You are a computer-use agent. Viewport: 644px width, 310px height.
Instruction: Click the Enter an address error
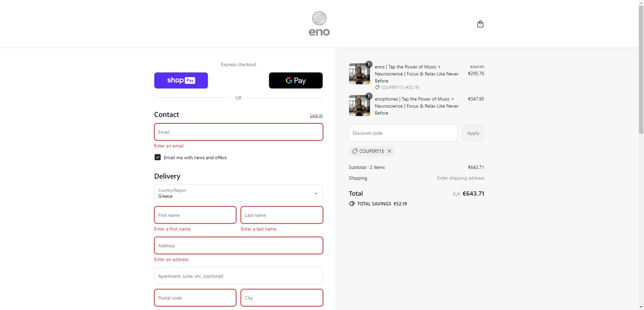[171, 259]
